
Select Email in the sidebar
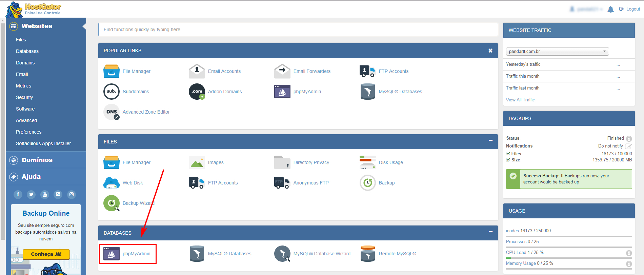(22, 74)
